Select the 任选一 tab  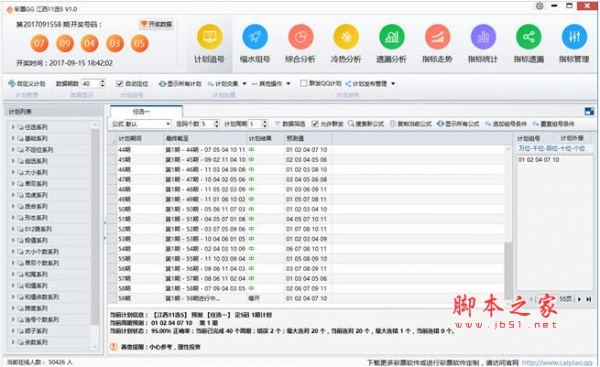(146, 111)
